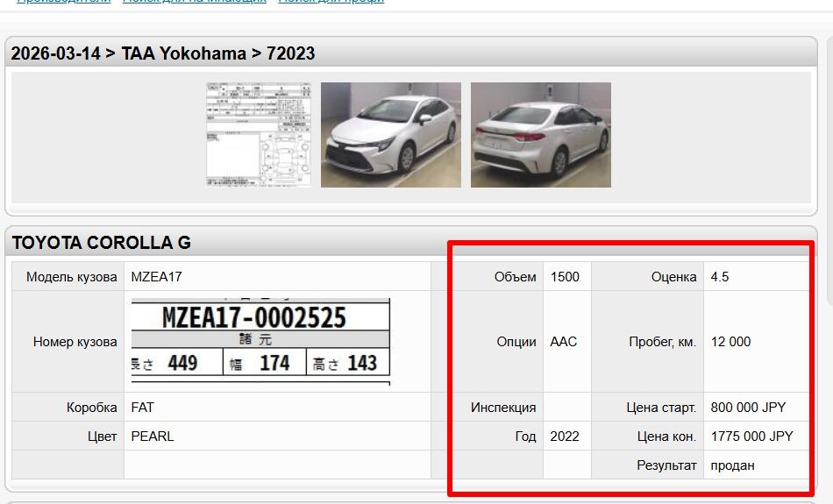Image resolution: width=833 pixels, height=504 pixels.
Task: Select the 'Результат' label
Action: [666, 465]
